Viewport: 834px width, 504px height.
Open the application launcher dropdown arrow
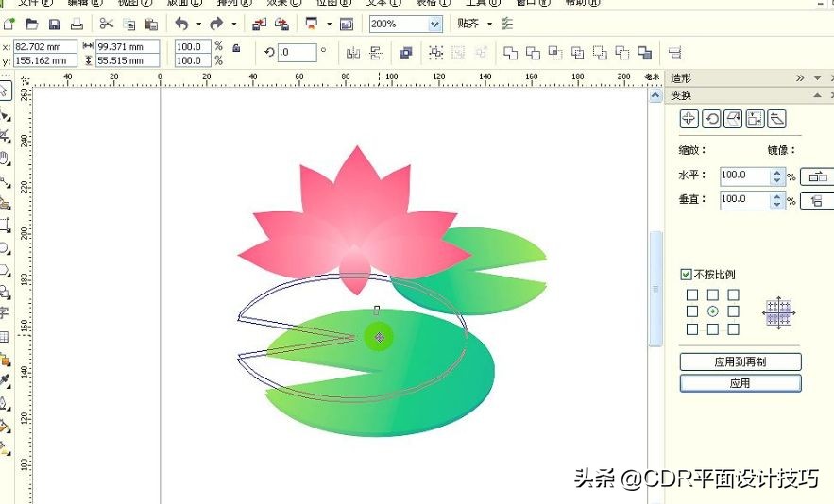[328, 24]
